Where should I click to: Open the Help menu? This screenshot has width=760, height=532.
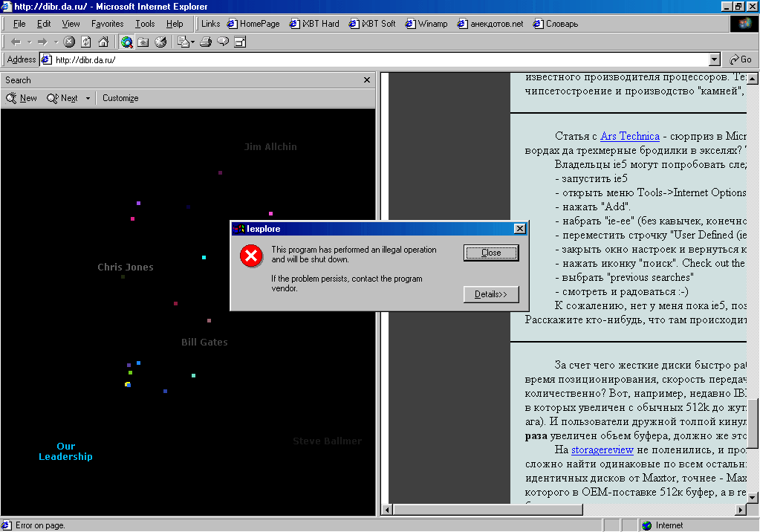[175, 24]
